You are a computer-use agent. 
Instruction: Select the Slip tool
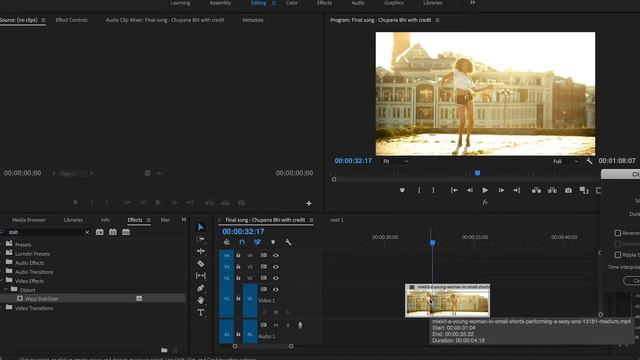click(200, 276)
